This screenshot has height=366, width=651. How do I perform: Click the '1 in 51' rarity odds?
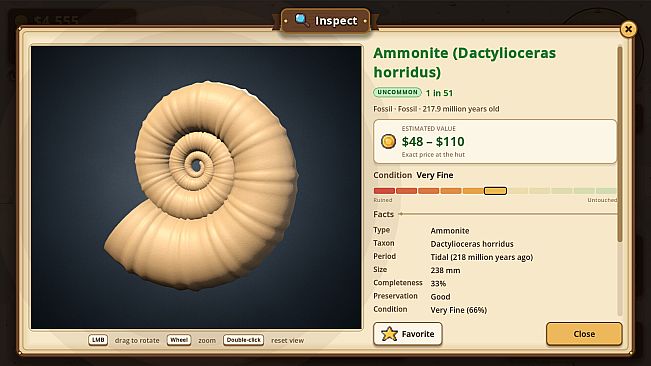coord(439,93)
